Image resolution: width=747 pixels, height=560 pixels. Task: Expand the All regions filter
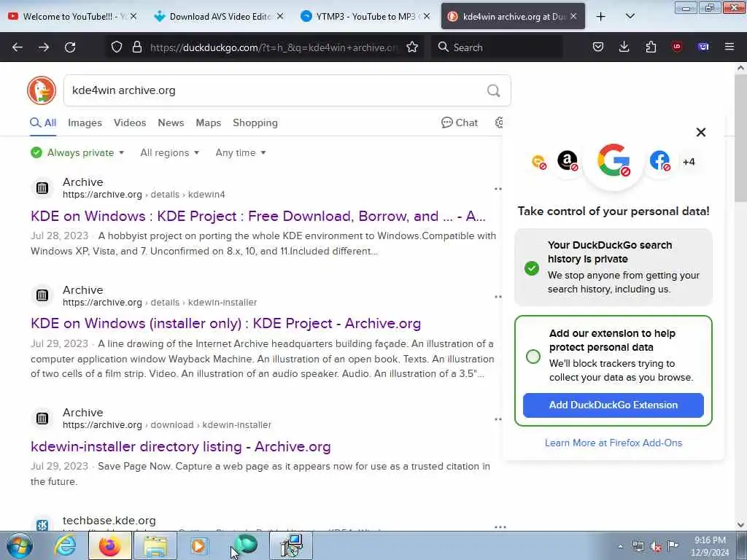click(x=169, y=153)
